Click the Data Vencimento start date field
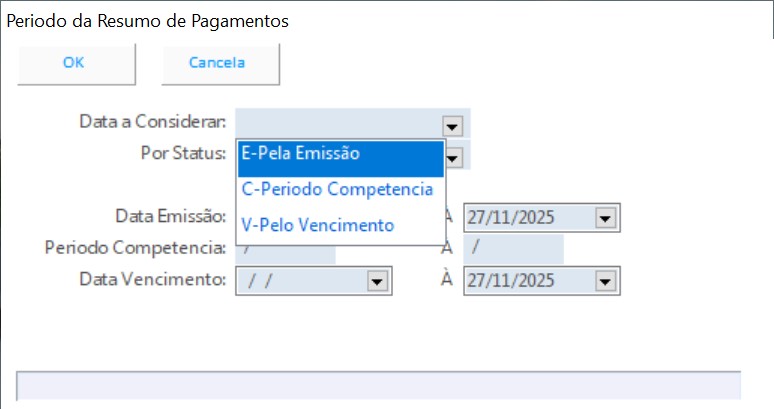Screen dimensions: 774x409 pyautogui.click(x=300, y=281)
